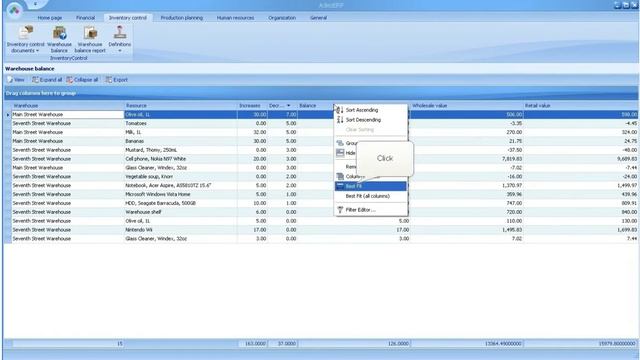Screen dimensions: 640x360
Task: Click the Wholesale value column header
Action: click(x=467, y=106)
